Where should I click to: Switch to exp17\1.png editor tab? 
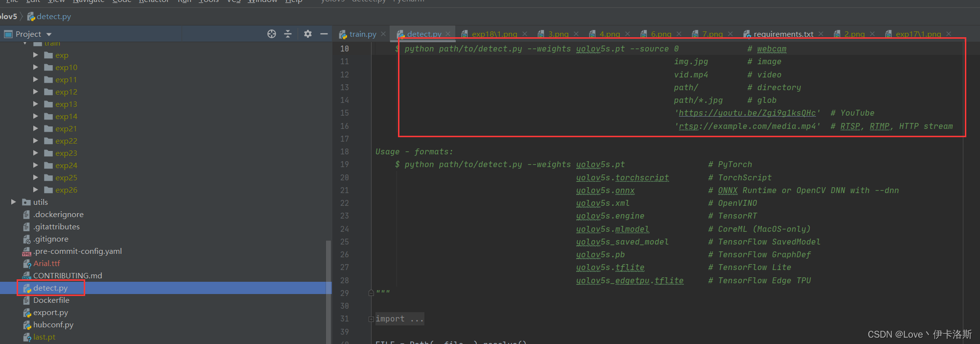918,34
